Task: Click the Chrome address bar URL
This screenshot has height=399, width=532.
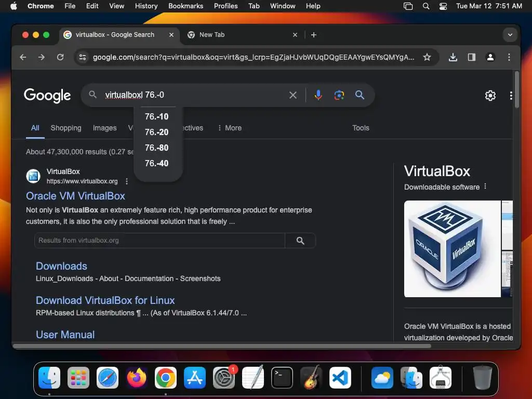Action: [x=254, y=57]
